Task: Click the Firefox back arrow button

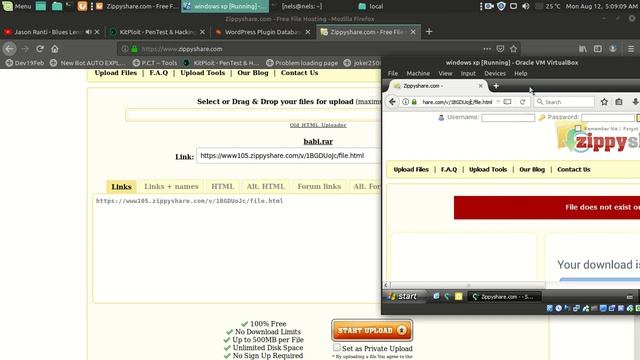Action: coord(9,49)
